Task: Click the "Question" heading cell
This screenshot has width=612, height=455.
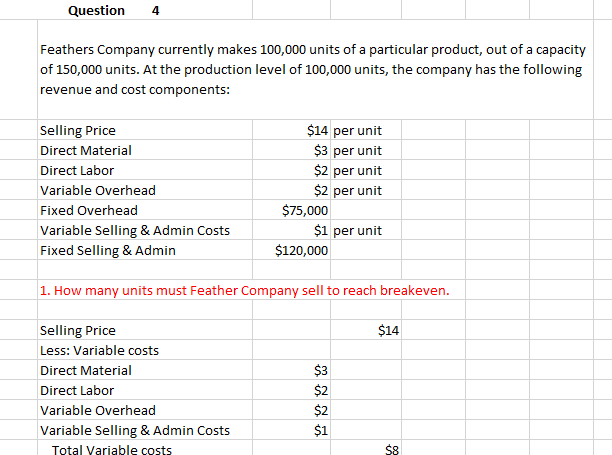Action: coord(96,11)
